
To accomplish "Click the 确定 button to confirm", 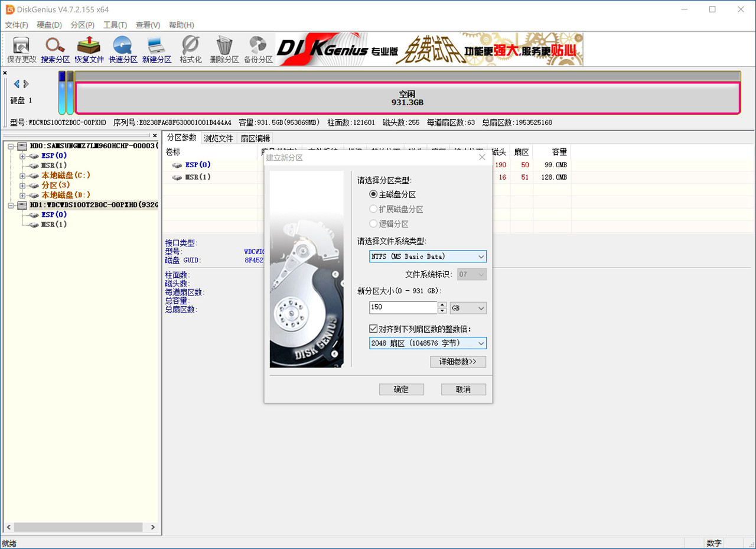I will click(x=402, y=389).
